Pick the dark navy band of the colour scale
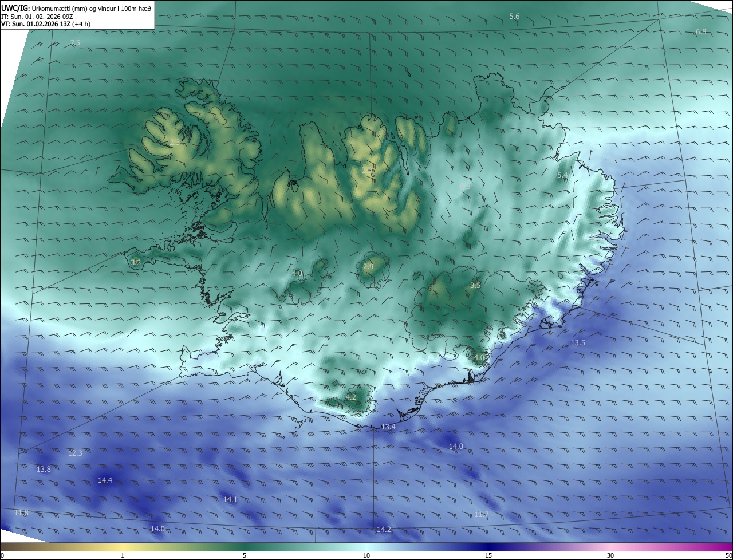Screen dimensions: 733x560 (x=488, y=547)
